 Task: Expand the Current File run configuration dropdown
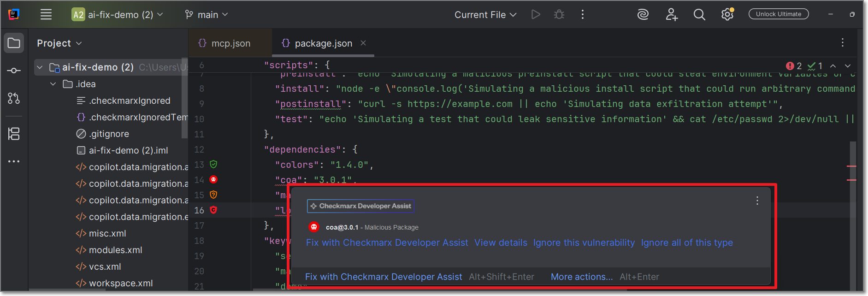pos(485,15)
